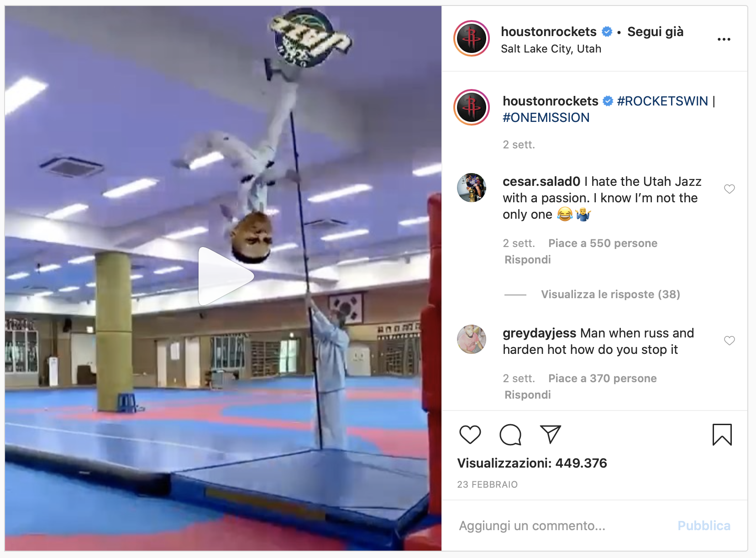Share the post with the paper plane icon
This screenshot has width=756, height=558.
point(550,434)
